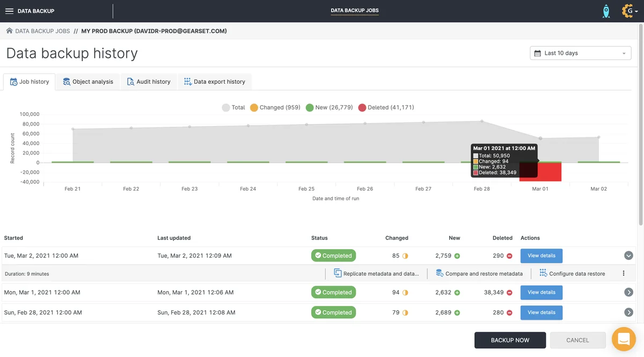The width and height of the screenshot is (644, 357).
Task: Click the Backup Now button
Action: click(510, 340)
